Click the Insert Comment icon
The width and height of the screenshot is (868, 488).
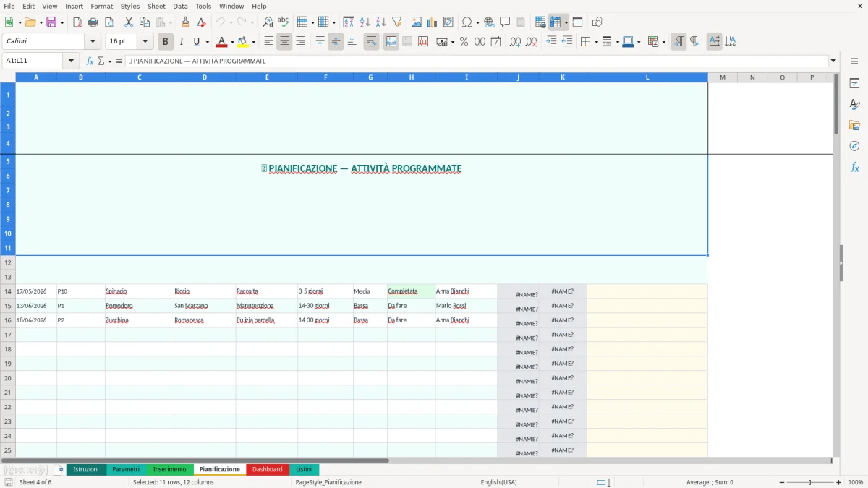(505, 22)
